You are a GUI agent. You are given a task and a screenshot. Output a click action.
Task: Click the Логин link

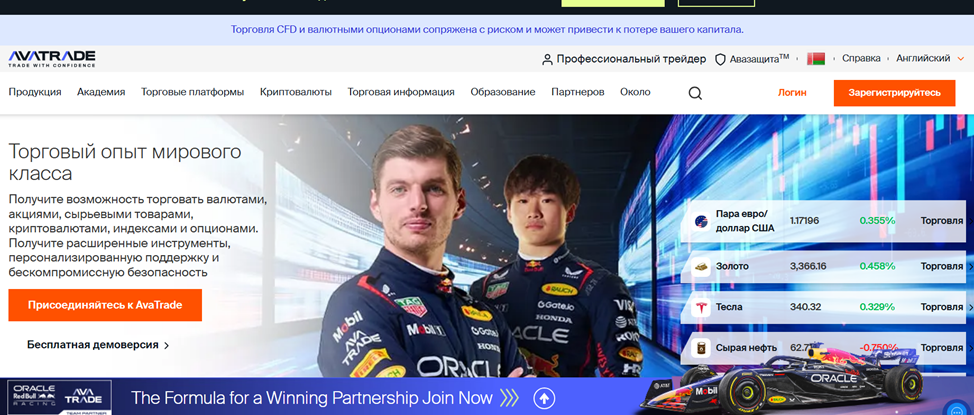pyautogui.click(x=792, y=92)
